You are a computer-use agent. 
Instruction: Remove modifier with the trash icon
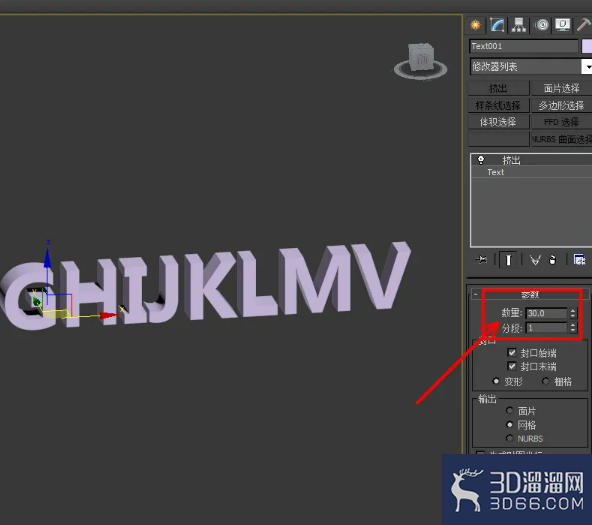[552, 260]
